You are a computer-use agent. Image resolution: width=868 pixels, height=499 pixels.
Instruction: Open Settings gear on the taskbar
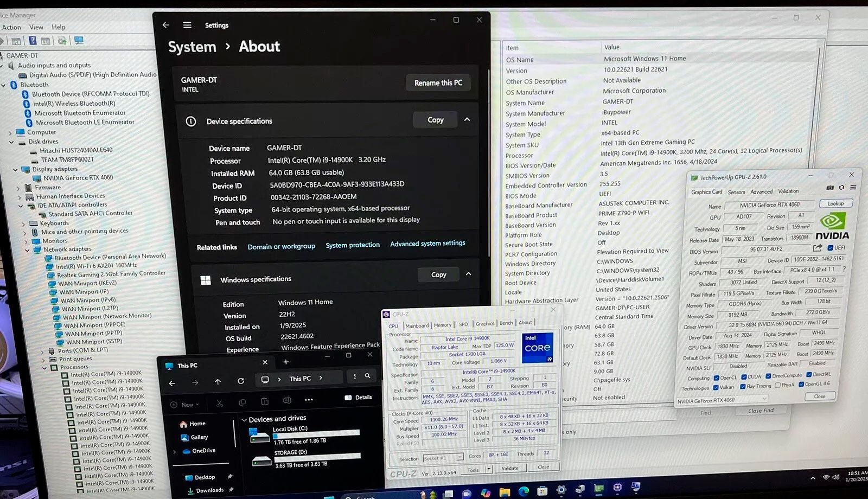pyautogui.click(x=561, y=490)
